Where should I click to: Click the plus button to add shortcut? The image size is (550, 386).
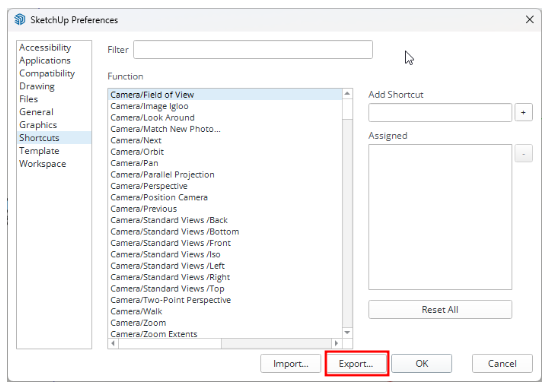pyautogui.click(x=523, y=113)
